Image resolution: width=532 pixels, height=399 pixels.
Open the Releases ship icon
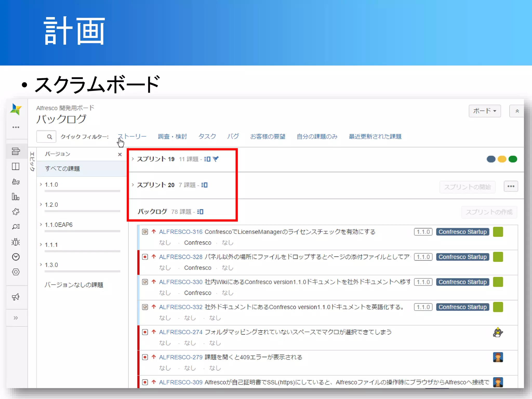pos(16,182)
